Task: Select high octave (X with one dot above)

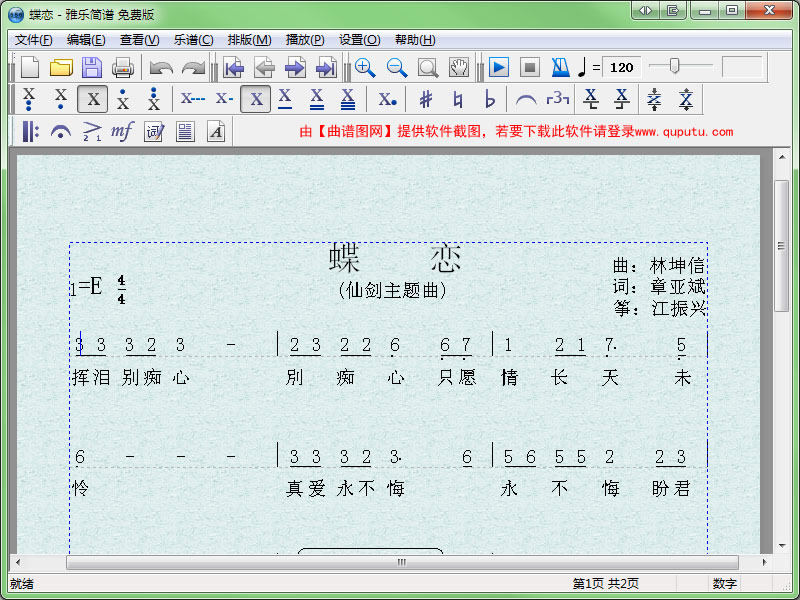Action: 122,99
